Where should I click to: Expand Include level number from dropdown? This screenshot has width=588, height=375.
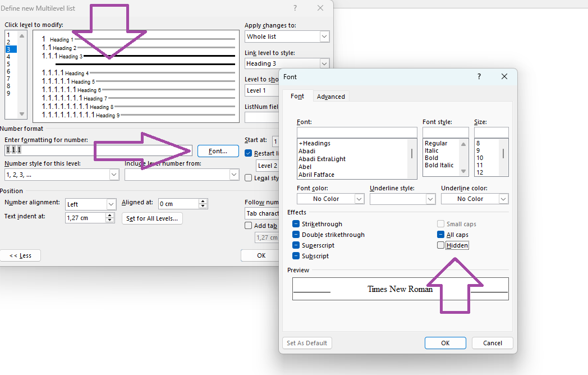point(234,175)
